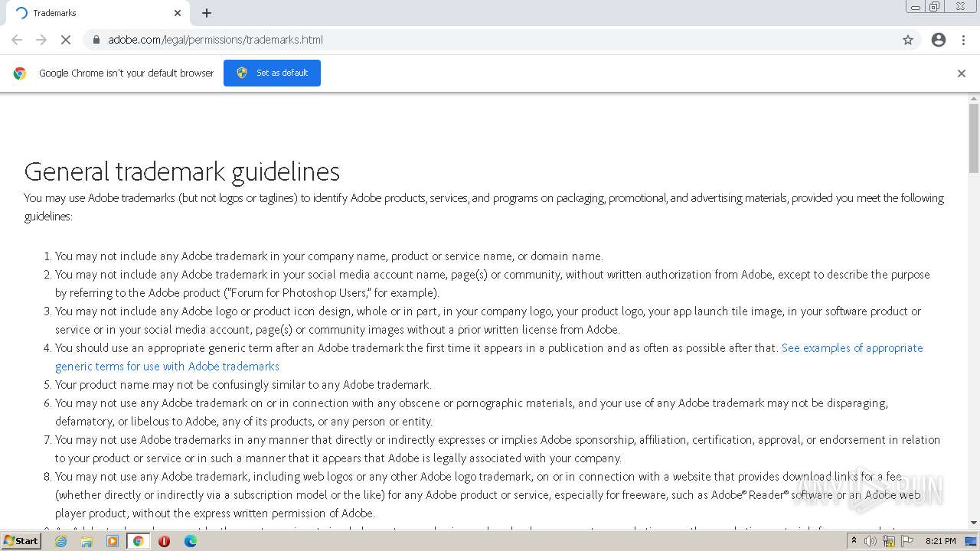Click "Google Chrome isn't your default browser" text
Viewport: 980px width, 551px height.
click(126, 73)
